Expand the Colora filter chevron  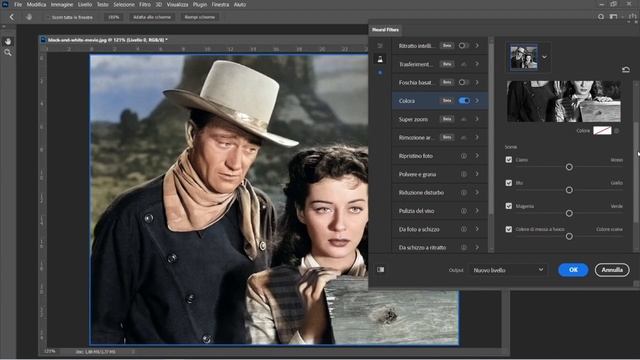click(477, 101)
